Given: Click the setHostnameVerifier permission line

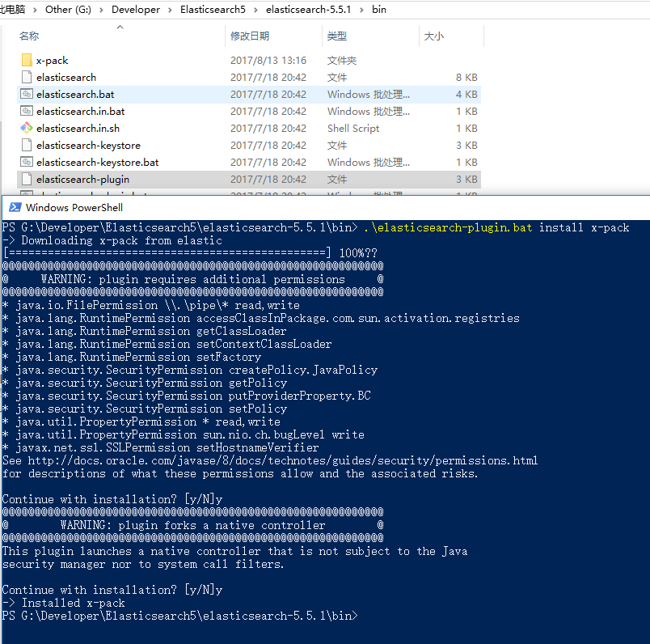Looking at the screenshot, I should (161, 447).
